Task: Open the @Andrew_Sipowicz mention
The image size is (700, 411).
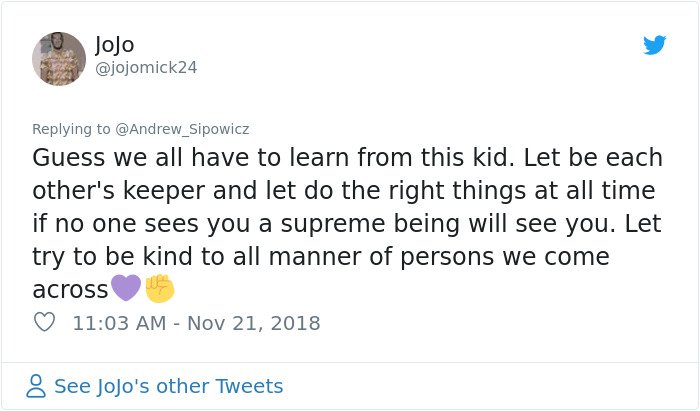Action: tap(182, 129)
